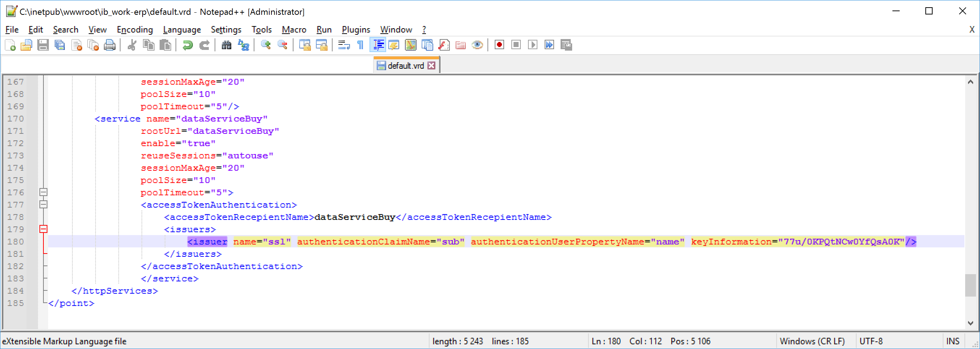Click the Run Macro Multiple Times icon
This screenshot has height=349, width=980.
tap(549, 45)
